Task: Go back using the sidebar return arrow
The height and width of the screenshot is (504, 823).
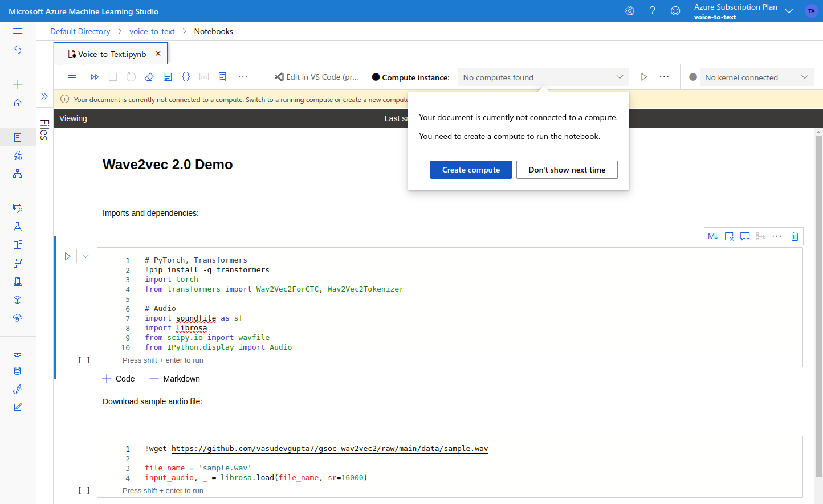Action: pyautogui.click(x=18, y=50)
